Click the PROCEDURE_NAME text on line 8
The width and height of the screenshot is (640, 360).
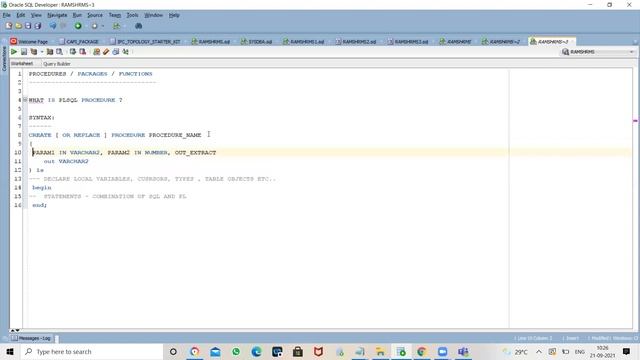click(x=175, y=135)
